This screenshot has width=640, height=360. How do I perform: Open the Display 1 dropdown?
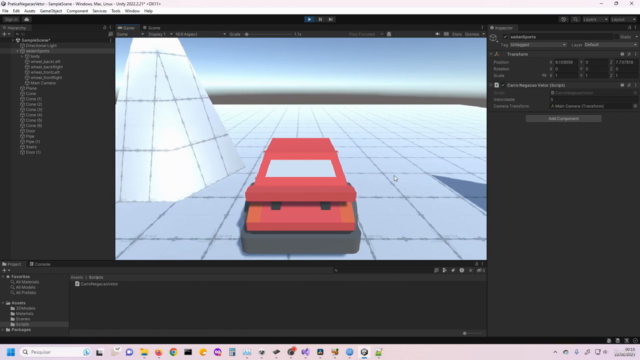click(160, 34)
